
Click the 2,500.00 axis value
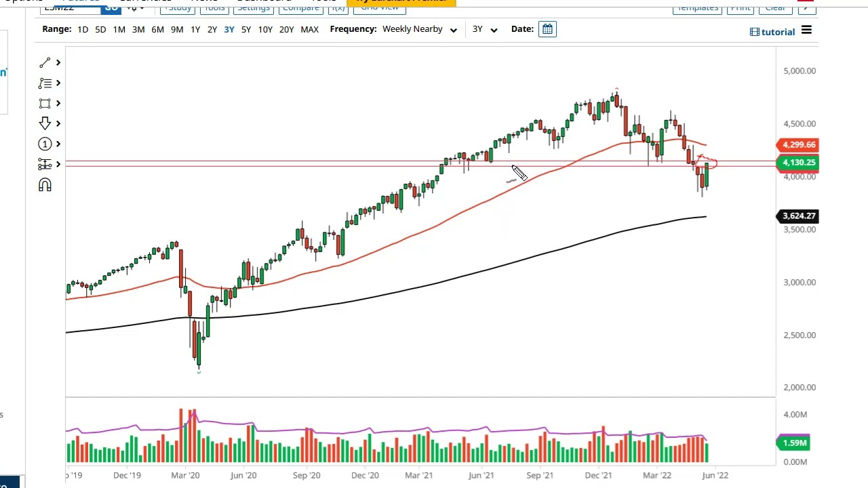[800, 335]
